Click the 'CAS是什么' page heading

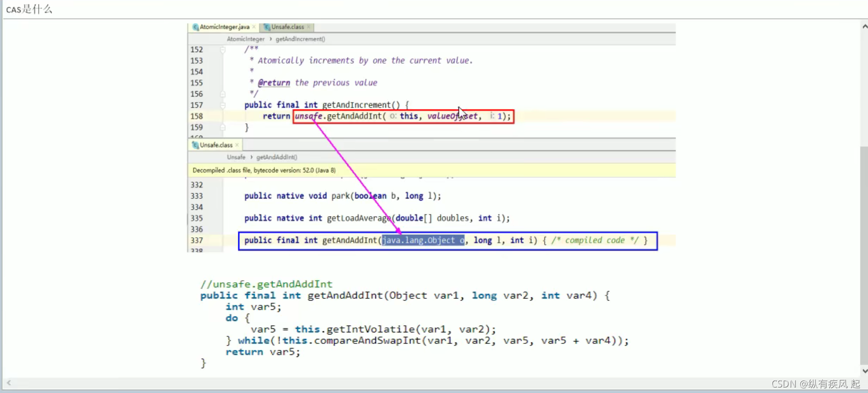29,9
